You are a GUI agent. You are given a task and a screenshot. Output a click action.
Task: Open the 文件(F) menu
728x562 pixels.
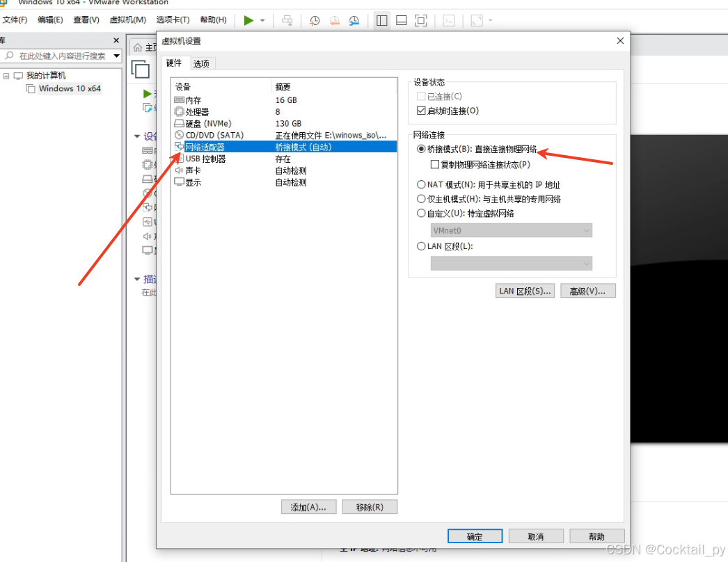(x=15, y=20)
